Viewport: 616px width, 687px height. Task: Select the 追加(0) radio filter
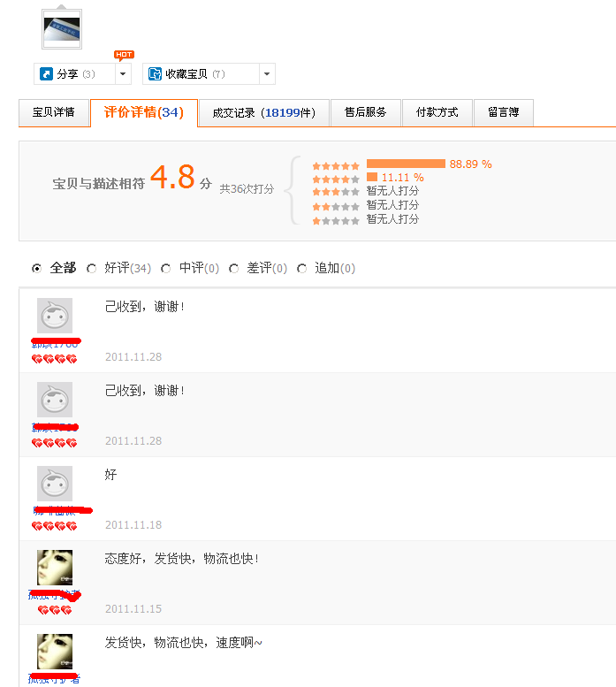coord(302,269)
